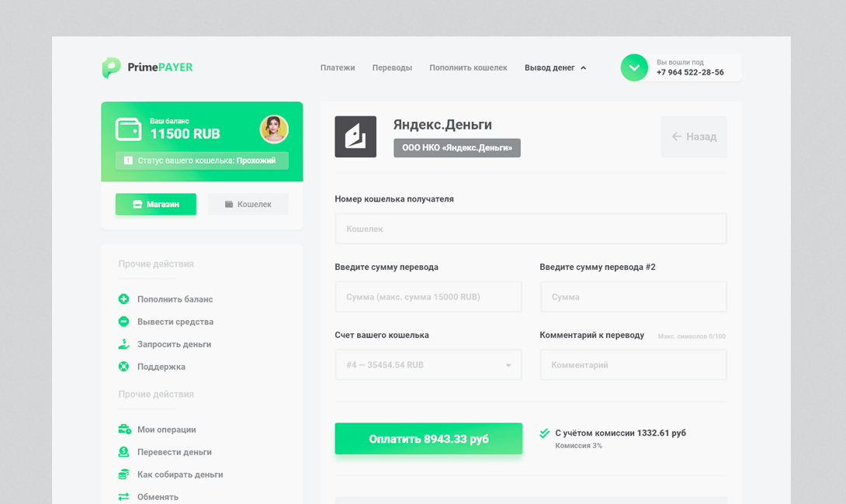The height and width of the screenshot is (504, 846).
Task: Open the user avatar photo
Action: pos(274,129)
